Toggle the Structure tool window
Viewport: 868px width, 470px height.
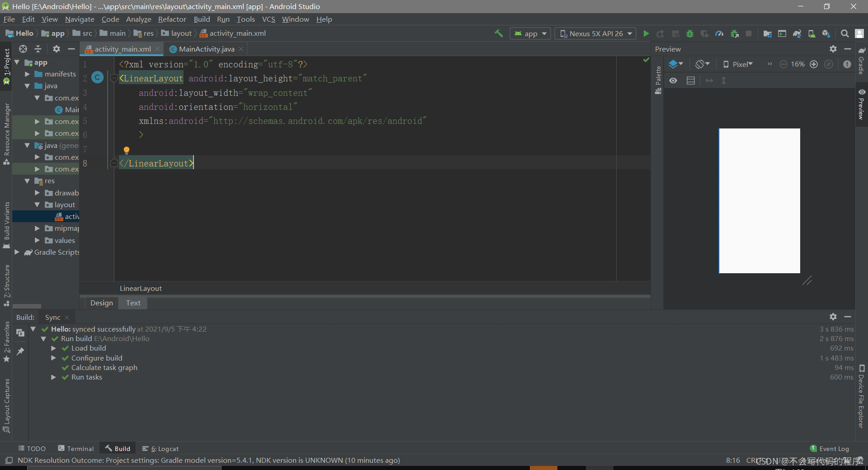pyautogui.click(x=6, y=285)
